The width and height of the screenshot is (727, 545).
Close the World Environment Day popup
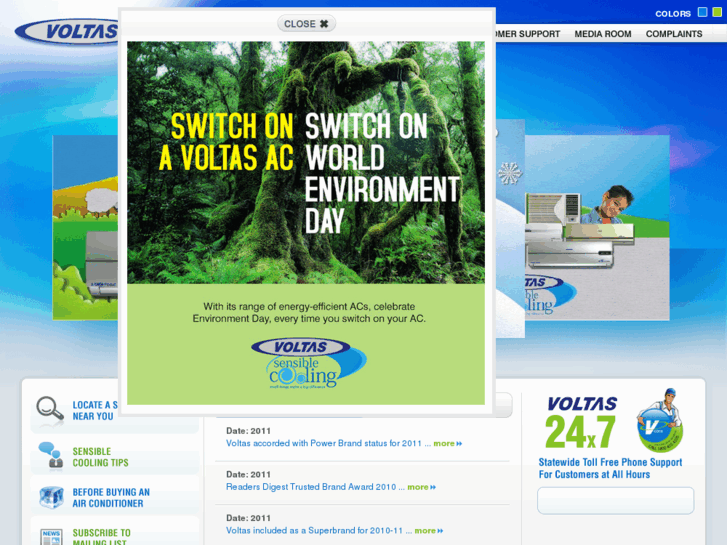coord(306,24)
